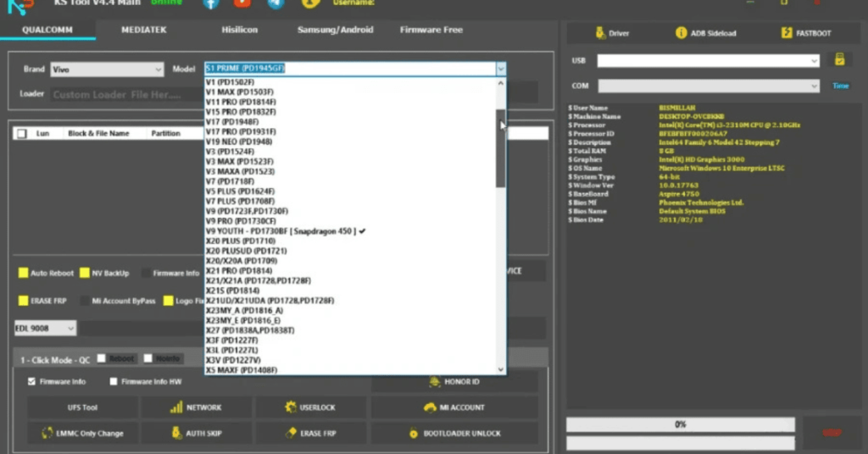
Task: Collapse the Model dropdown arrow
Action: (x=501, y=69)
